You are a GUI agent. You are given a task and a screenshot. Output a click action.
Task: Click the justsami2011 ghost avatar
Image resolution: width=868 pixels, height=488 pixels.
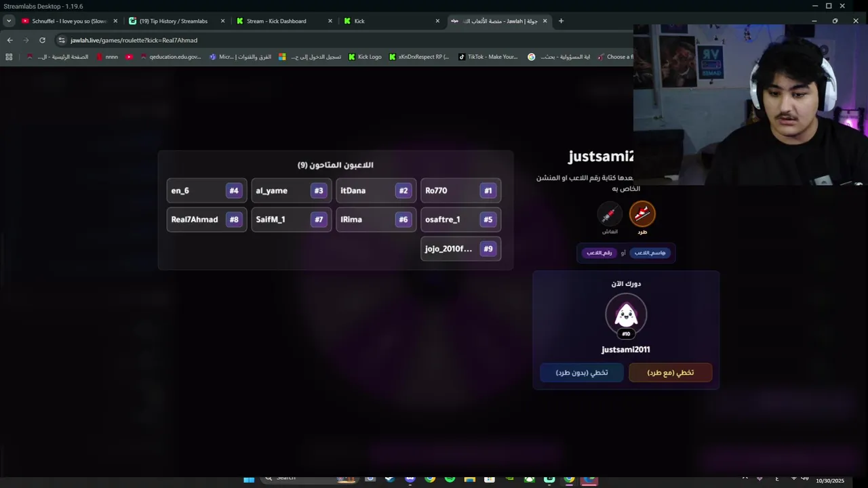click(x=626, y=314)
